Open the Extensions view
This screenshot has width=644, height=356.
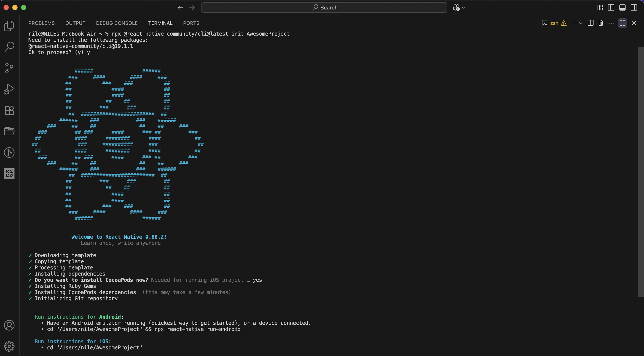(x=9, y=110)
